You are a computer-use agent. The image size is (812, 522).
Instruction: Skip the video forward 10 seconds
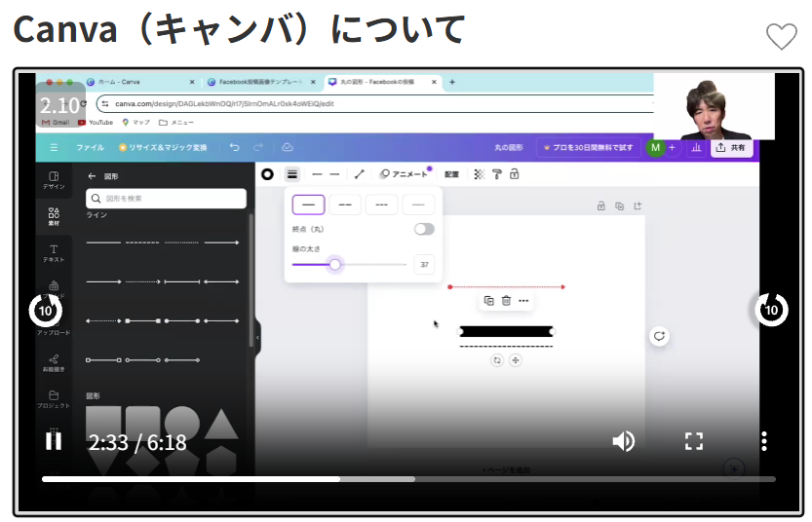[x=771, y=310]
